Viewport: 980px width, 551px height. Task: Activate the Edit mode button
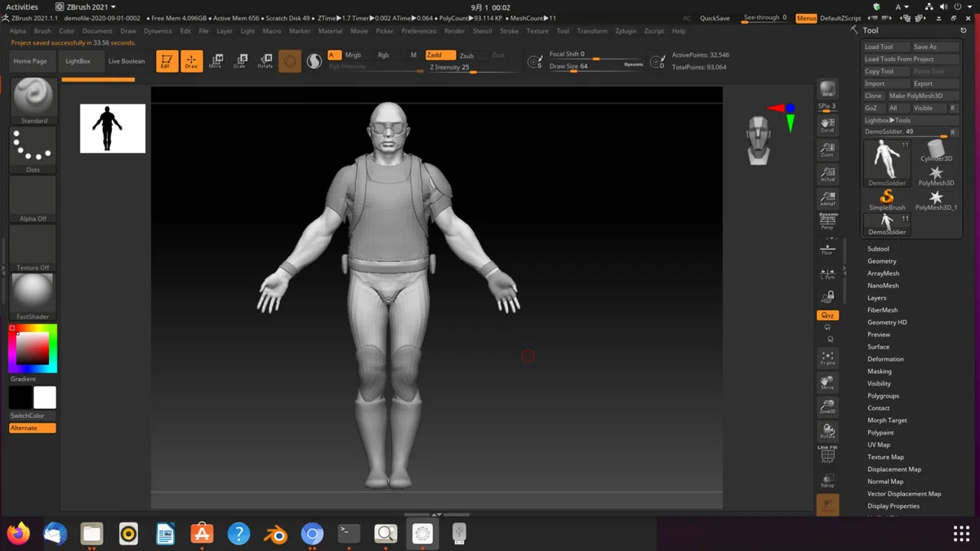pyautogui.click(x=167, y=61)
